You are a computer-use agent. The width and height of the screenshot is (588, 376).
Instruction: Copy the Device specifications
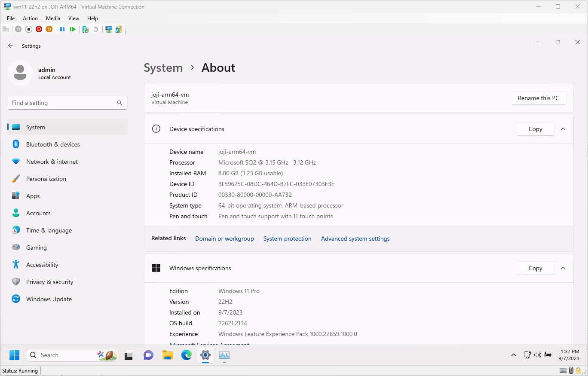tap(535, 129)
